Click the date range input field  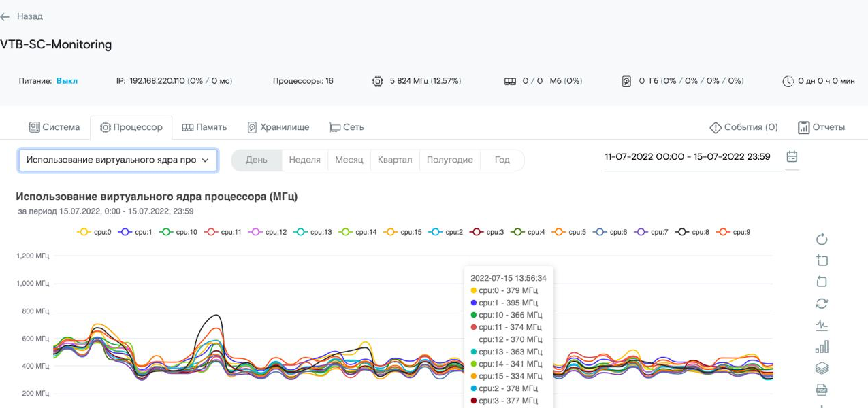click(688, 157)
